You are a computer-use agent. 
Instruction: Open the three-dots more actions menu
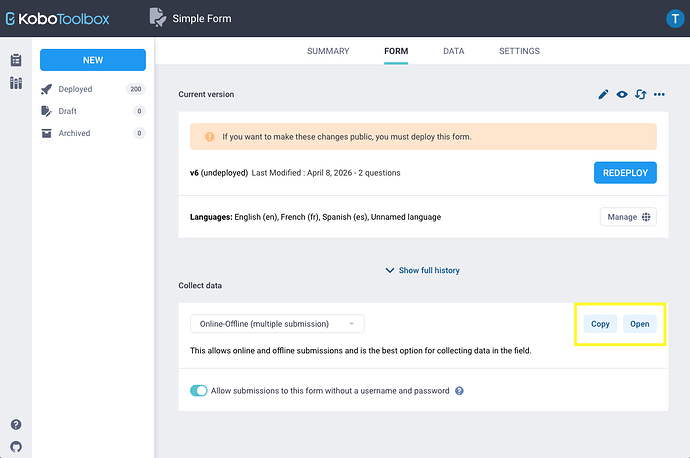tap(659, 94)
